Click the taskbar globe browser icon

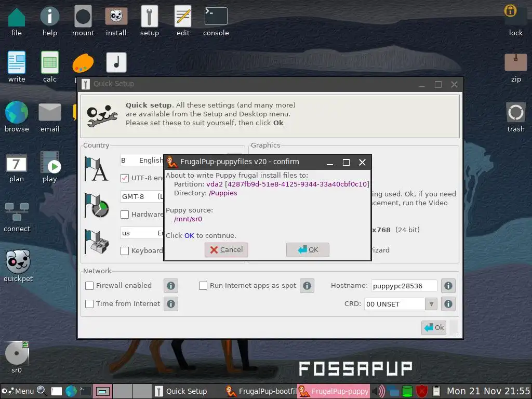(x=71, y=391)
